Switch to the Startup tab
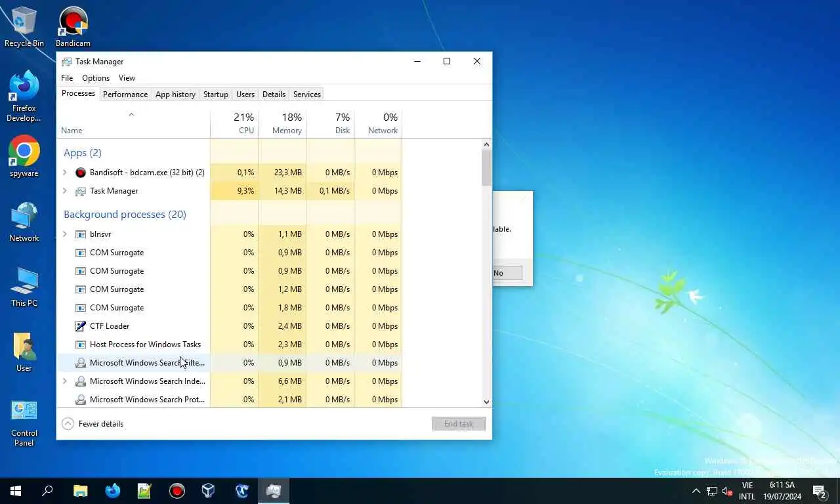 coord(216,94)
